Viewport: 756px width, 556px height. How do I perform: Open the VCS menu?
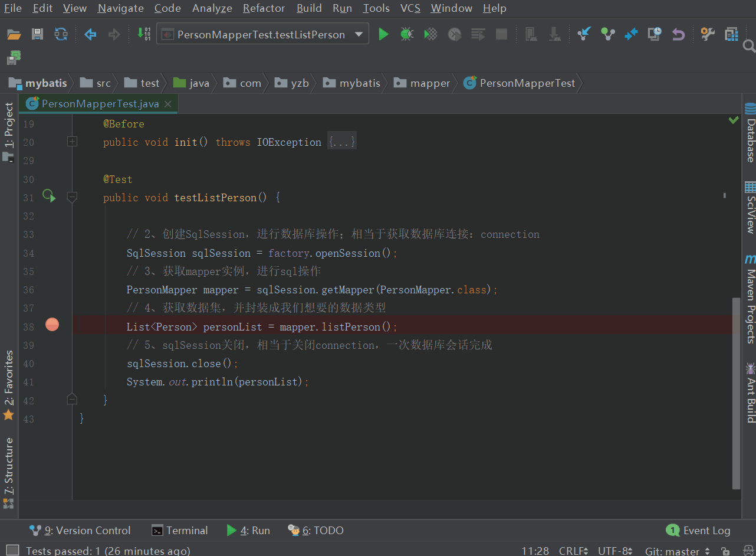click(410, 8)
